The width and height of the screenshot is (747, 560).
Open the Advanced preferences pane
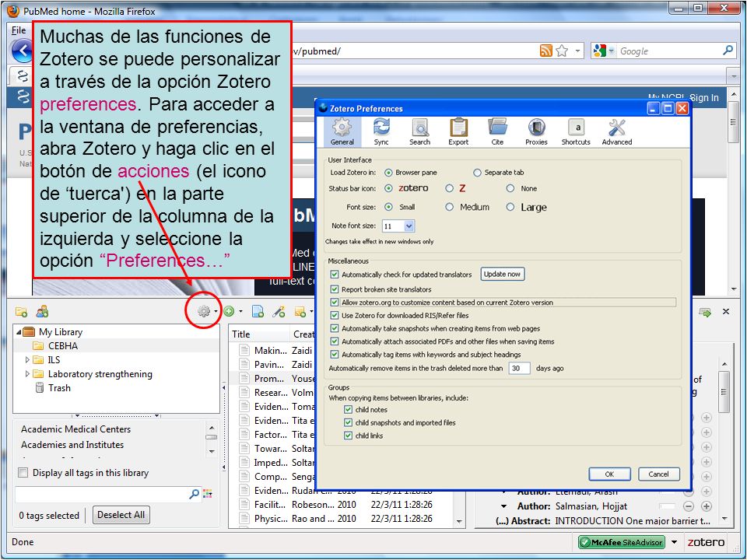pyautogui.click(x=617, y=132)
